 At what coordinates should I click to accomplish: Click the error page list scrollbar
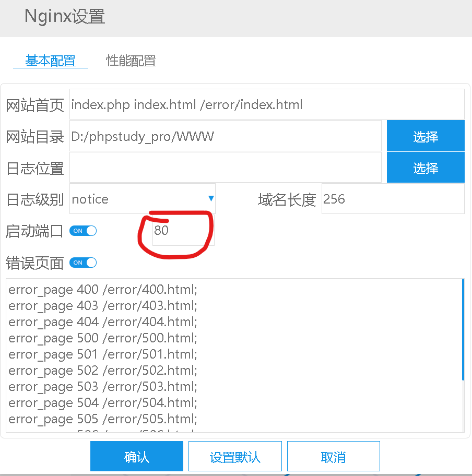tap(463, 329)
